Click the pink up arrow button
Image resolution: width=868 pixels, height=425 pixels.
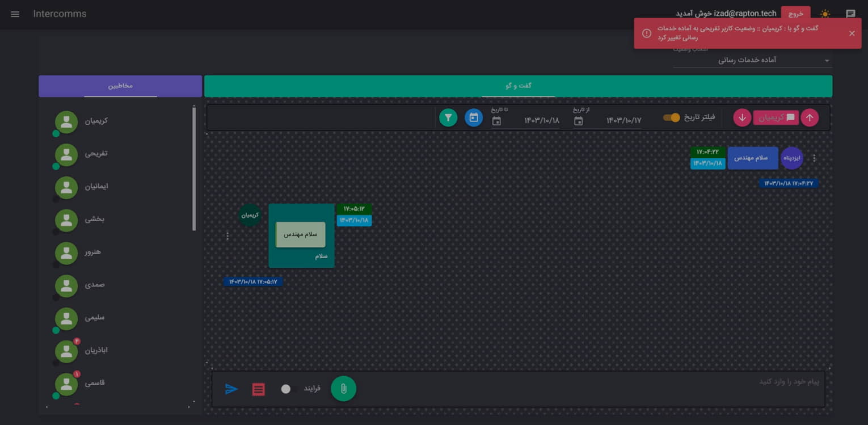click(x=810, y=117)
